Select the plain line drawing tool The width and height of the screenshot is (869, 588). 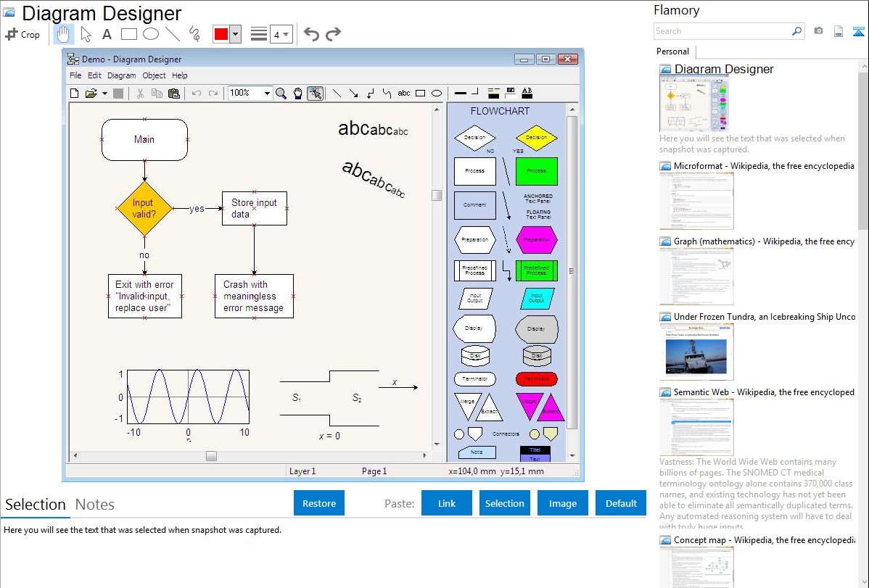coord(337,93)
